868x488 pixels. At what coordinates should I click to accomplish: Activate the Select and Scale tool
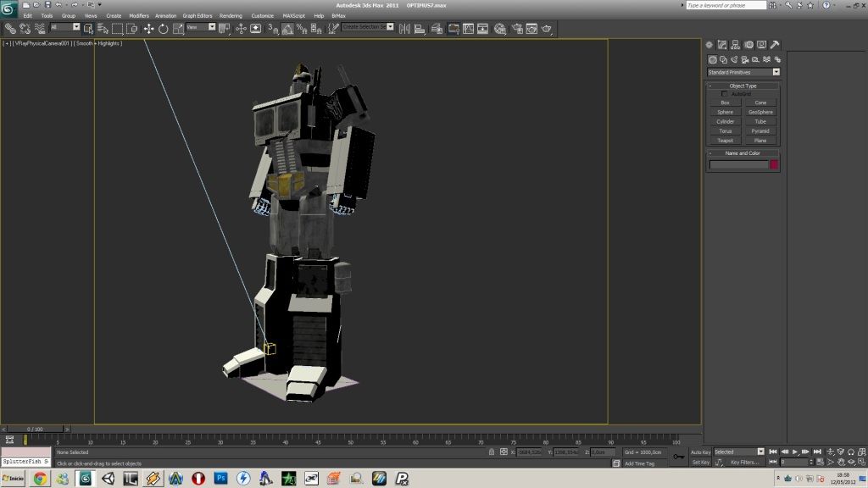click(x=178, y=29)
